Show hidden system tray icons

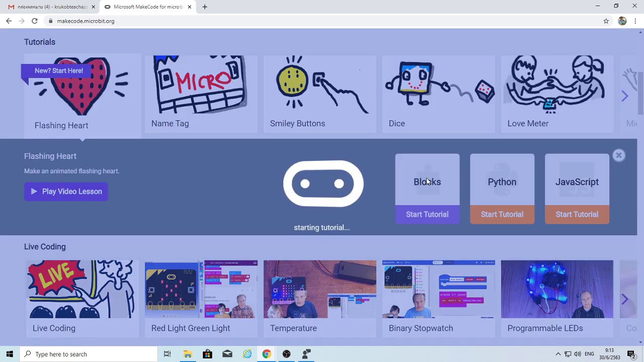pyautogui.click(x=558, y=354)
